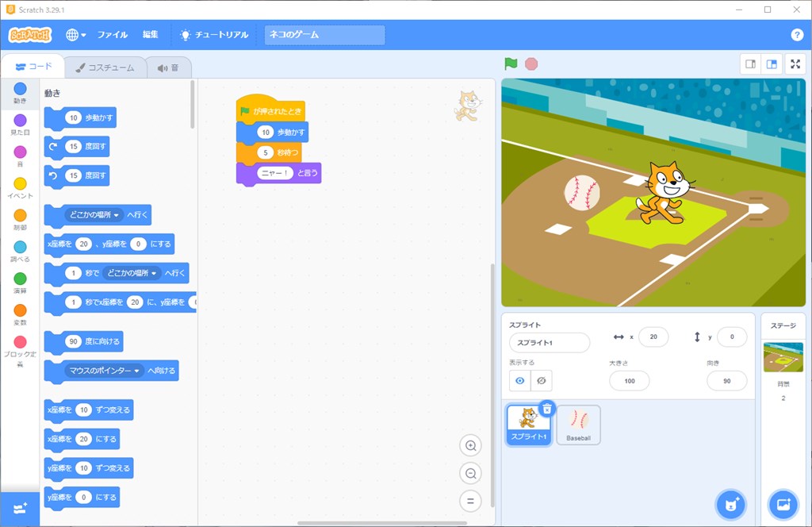
Task: Open チュートリアル from the menu bar
Action: coord(214,35)
